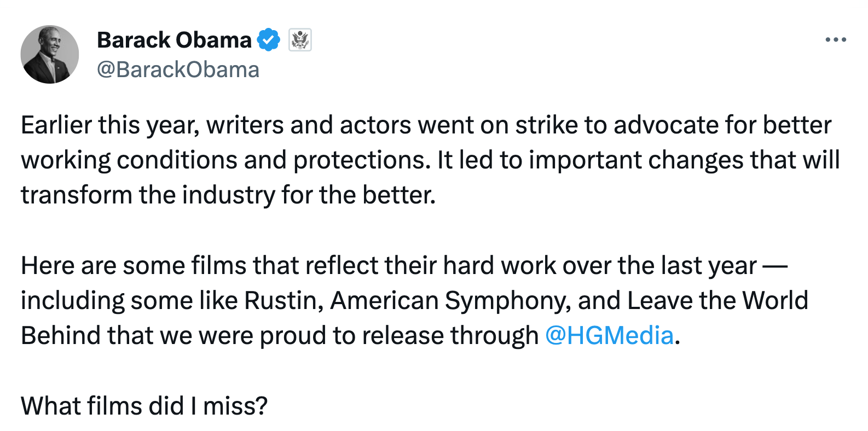Click the phrase "writers and actors"

click(309, 125)
